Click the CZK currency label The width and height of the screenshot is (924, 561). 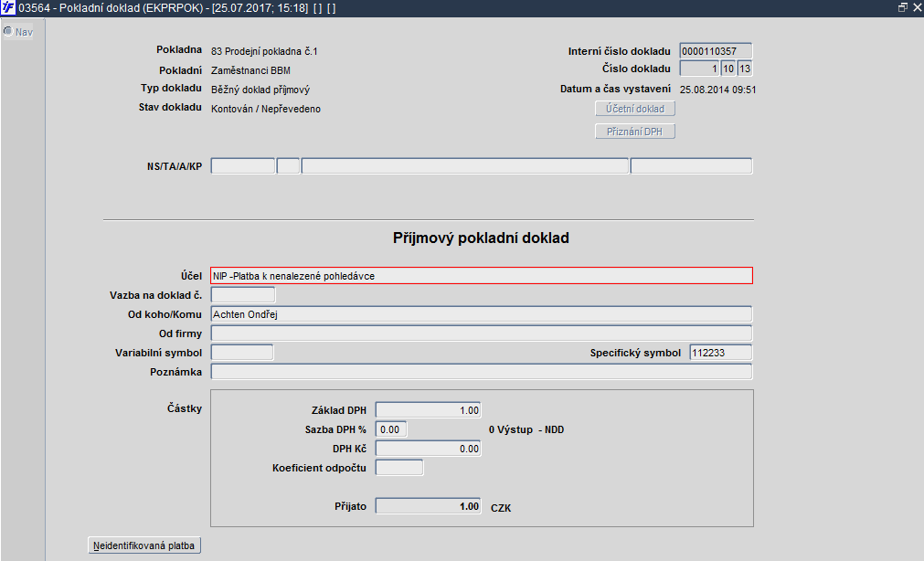pyautogui.click(x=501, y=507)
